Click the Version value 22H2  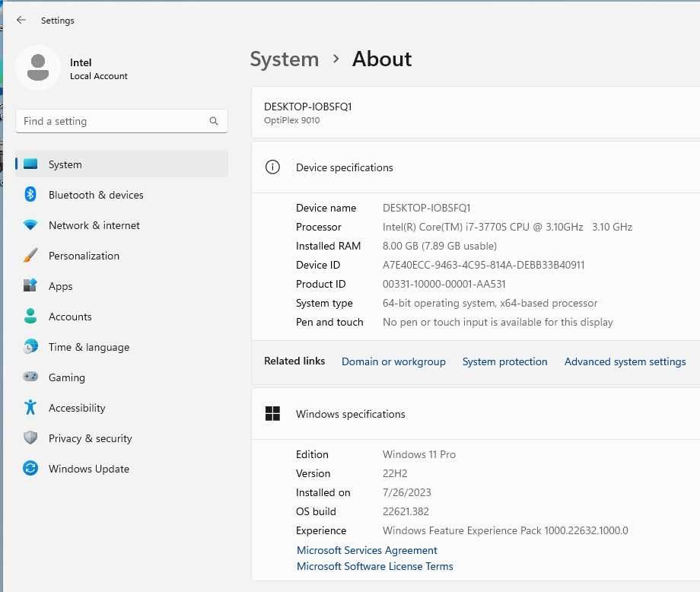(x=395, y=473)
